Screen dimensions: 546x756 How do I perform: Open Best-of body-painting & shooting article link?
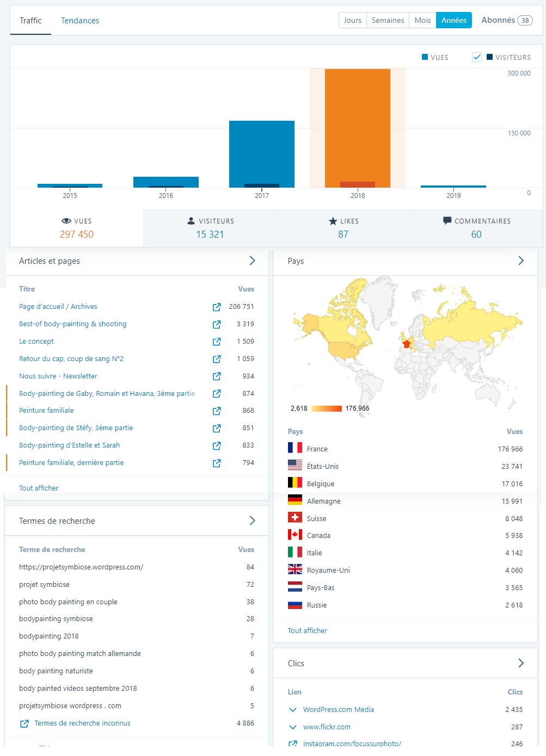(x=72, y=324)
